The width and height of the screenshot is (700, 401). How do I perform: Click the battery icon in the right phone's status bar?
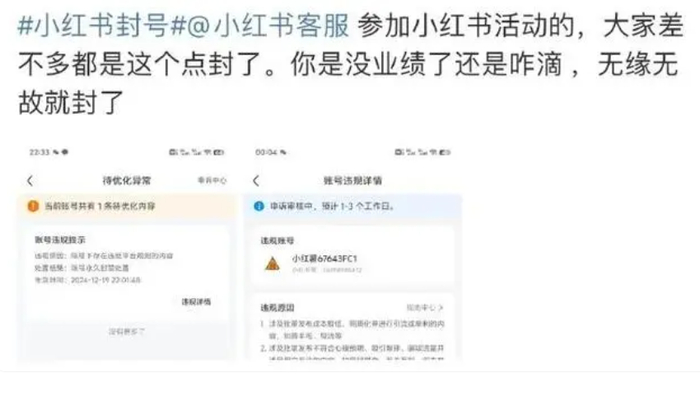point(445,152)
